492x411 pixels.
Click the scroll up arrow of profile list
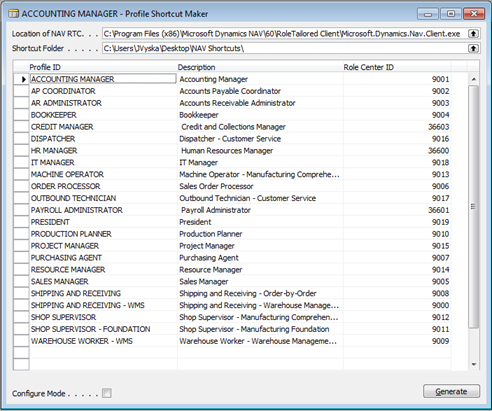[x=474, y=79]
